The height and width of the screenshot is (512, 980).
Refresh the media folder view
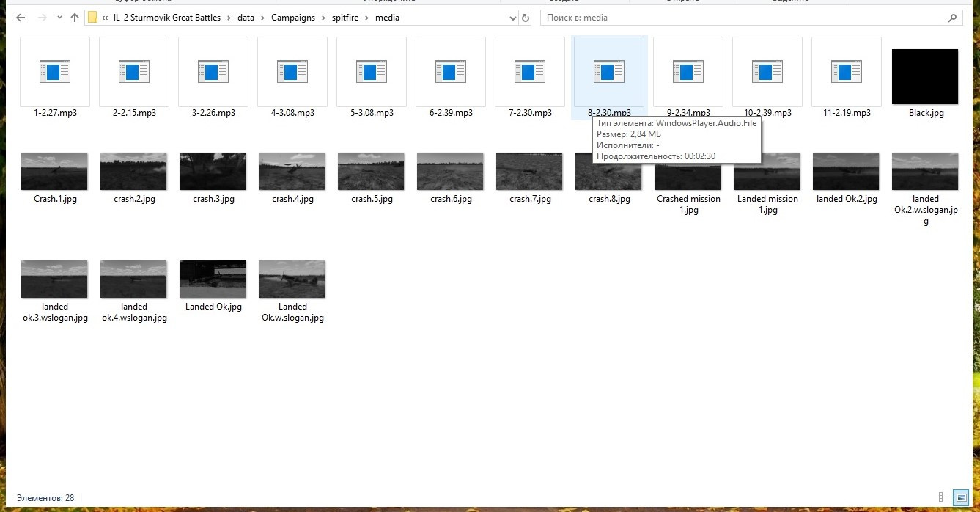526,18
